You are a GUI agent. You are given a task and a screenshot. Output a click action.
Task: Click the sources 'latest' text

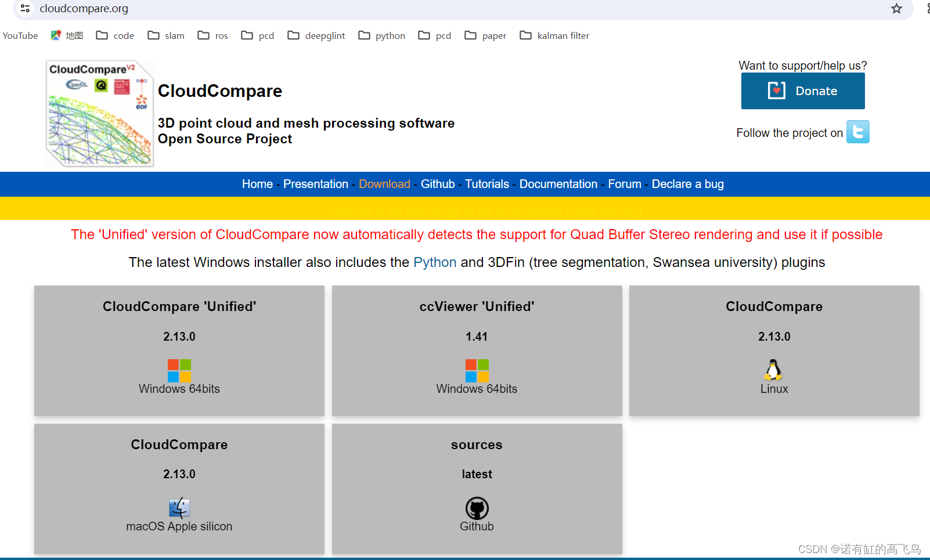point(477,474)
